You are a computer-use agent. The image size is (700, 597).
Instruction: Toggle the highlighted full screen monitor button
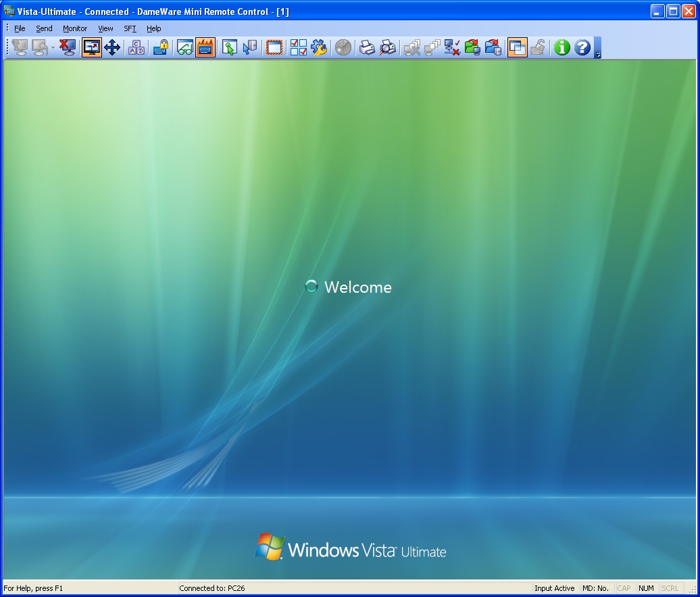[x=91, y=47]
